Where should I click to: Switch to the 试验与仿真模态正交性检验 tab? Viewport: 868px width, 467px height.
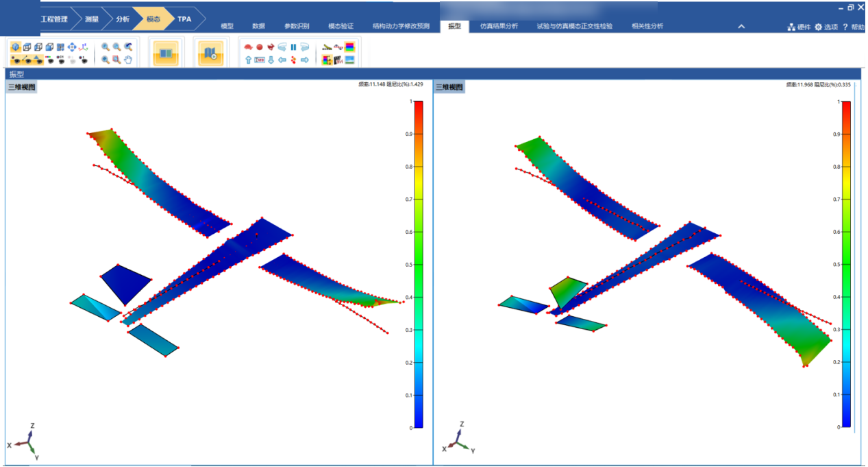tap(575, 26)
